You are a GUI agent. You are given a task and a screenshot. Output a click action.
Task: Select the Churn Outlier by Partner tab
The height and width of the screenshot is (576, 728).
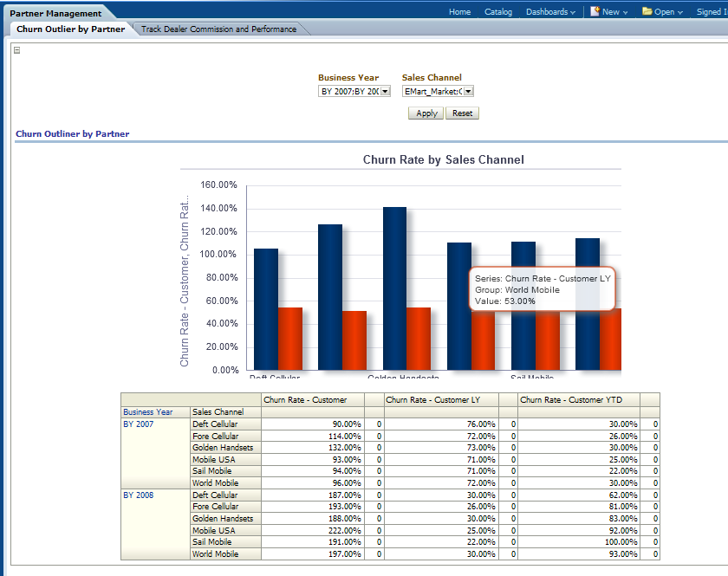coord(70,29)
